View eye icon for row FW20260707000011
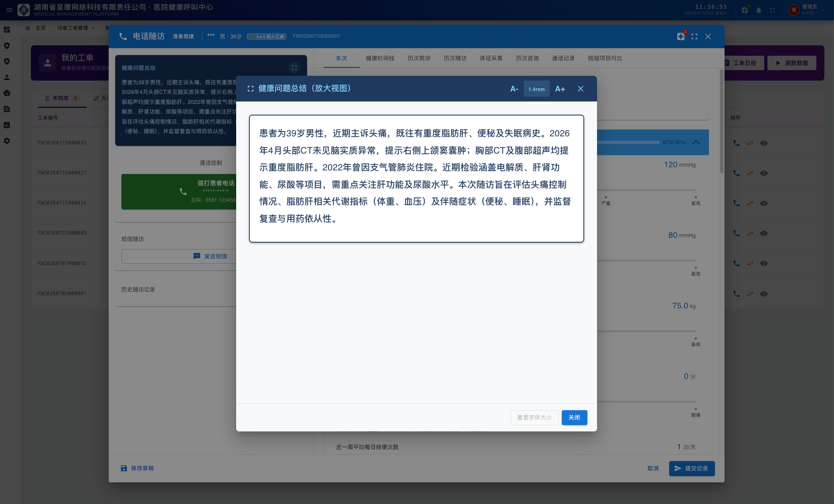The width and height of the screenshot is (834, 504). (x=764, y=263)
